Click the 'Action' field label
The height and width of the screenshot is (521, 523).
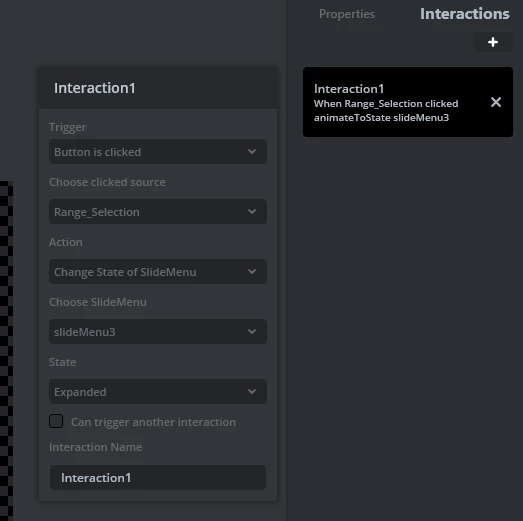[66, 242]
